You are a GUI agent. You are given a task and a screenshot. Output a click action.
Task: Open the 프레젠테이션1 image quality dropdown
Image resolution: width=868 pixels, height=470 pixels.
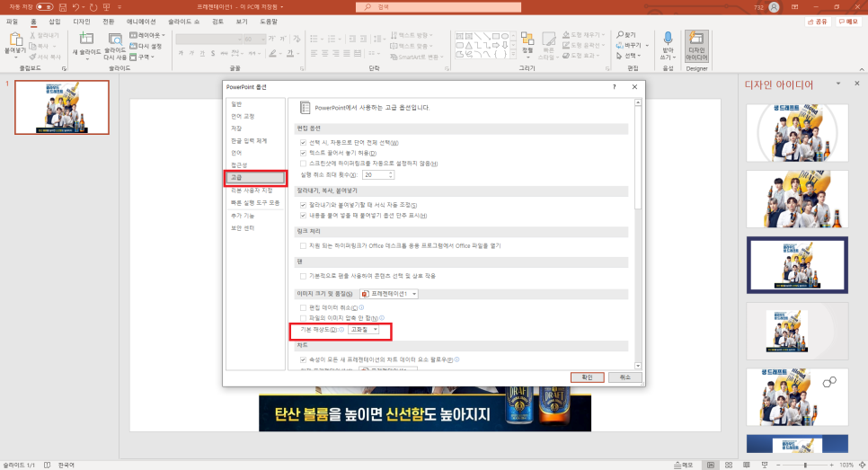coord(388,293)
